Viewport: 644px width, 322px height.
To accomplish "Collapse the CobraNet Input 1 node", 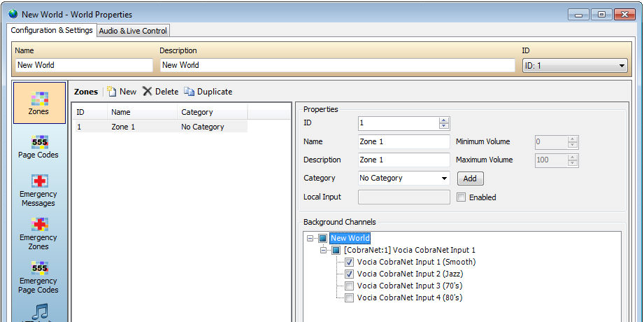I will click(x=323, y=250).
